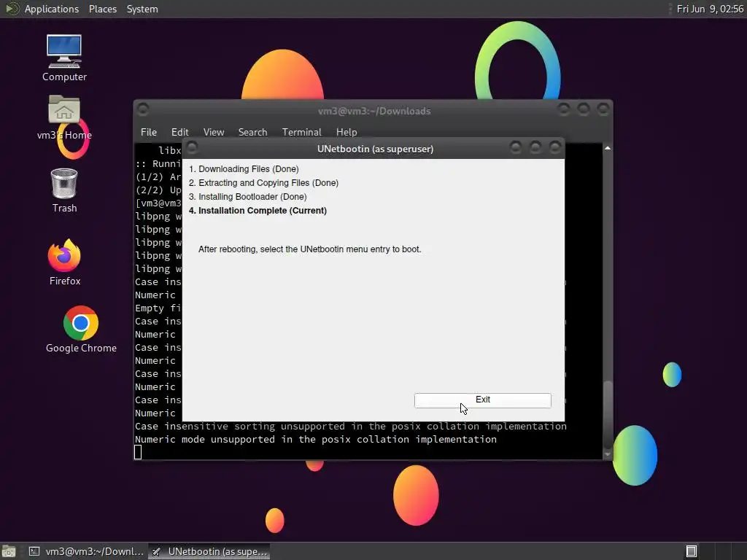Click the Applications menu logo icon in the top panel
Image resolution: width=747 pixels, height=560 pixels.
point(12,9)
